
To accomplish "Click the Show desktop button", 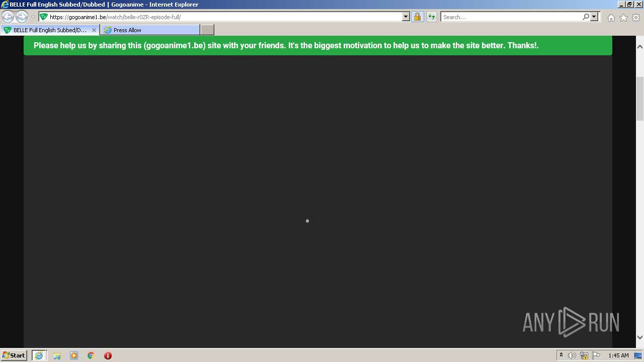I will [638, 355].
